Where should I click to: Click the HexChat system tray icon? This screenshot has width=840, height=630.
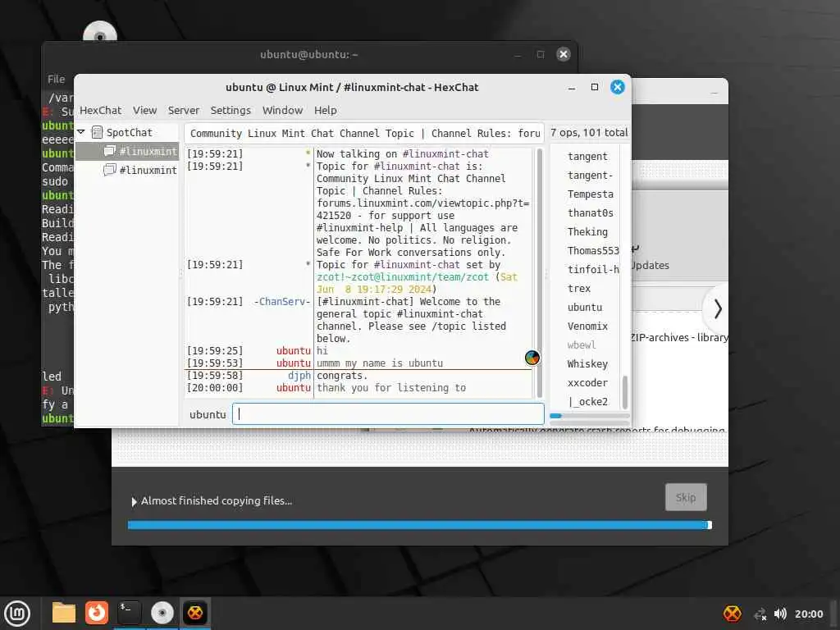pos(733,614)
